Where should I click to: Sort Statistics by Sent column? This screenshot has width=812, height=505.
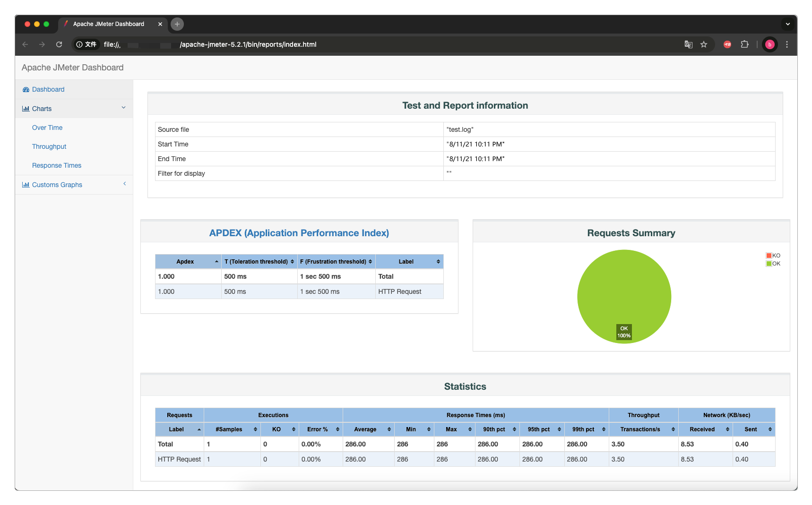[x=754, y=429]
